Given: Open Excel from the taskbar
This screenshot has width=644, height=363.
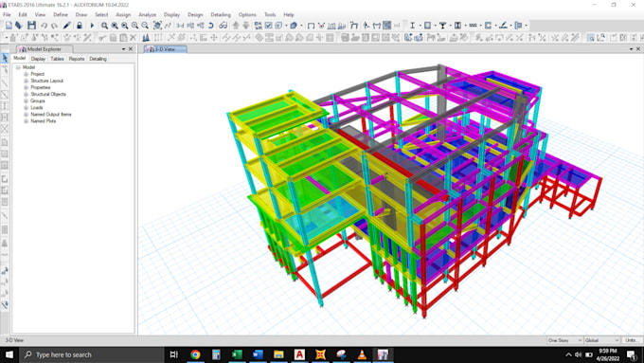Looking at the screenshot, I should [x=237, y=354].
